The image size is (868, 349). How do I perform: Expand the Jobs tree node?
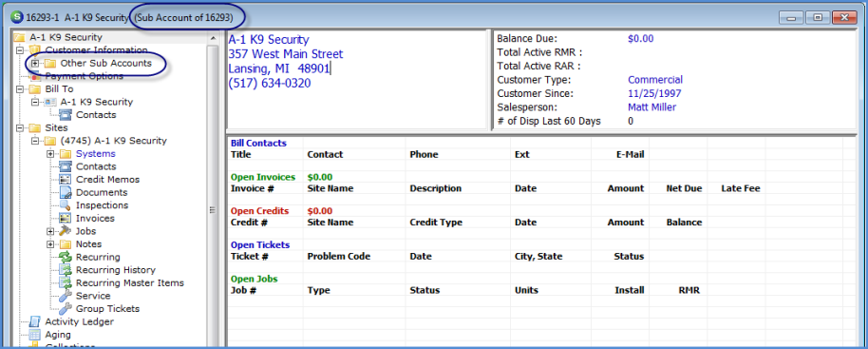[50, 231]
